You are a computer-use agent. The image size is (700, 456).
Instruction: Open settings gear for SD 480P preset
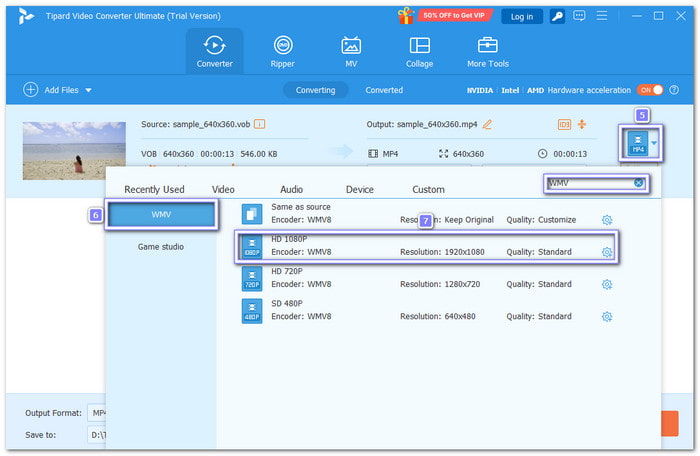607,316
